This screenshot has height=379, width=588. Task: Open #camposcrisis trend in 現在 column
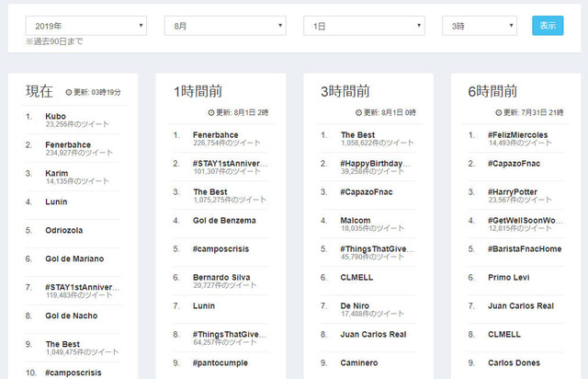73,373
